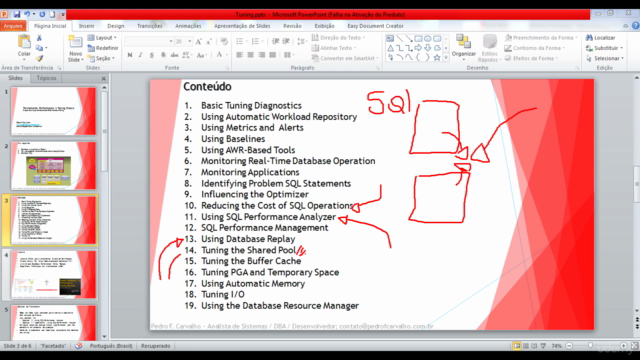Select the oval shape in gallery
The width and height of the screenshot is (640, 360).
pos(428,38)
